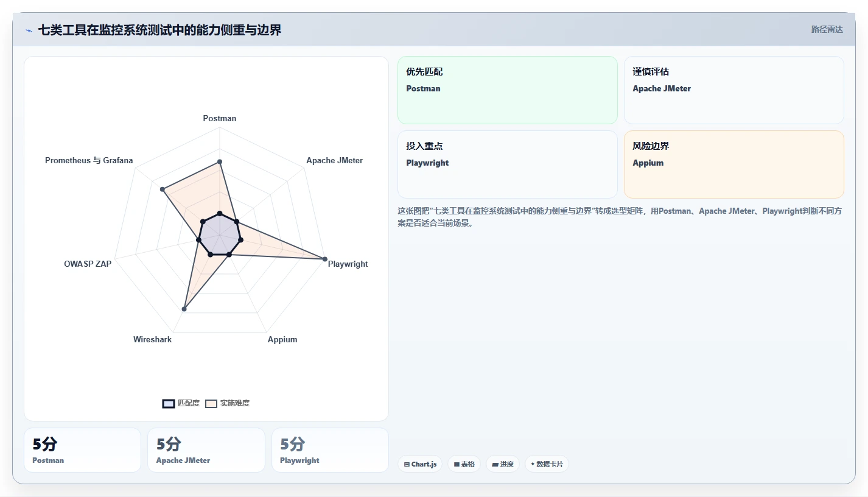The height and width of the screenshot is (497, 868).
Task: Click the Chart.js tag
Action: pos(420,464)
